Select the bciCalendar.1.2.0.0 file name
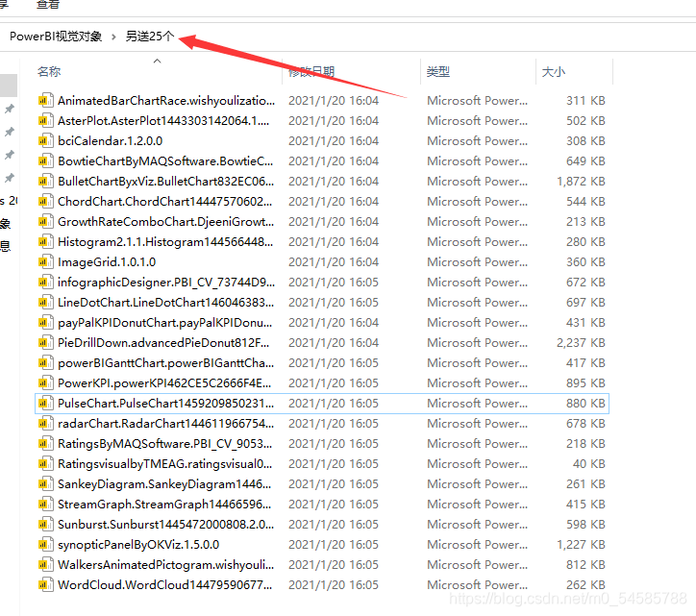The height and width of the screenshot is (616, 696). click(111, 141)
